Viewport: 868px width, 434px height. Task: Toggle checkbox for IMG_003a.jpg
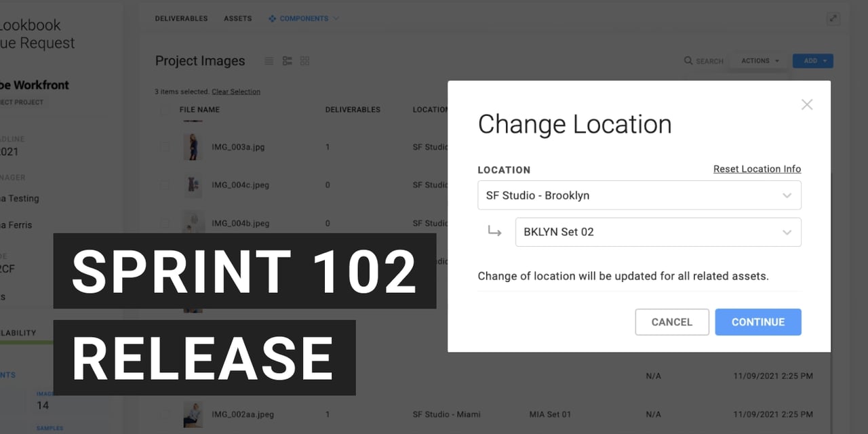(x=165, y=146)
